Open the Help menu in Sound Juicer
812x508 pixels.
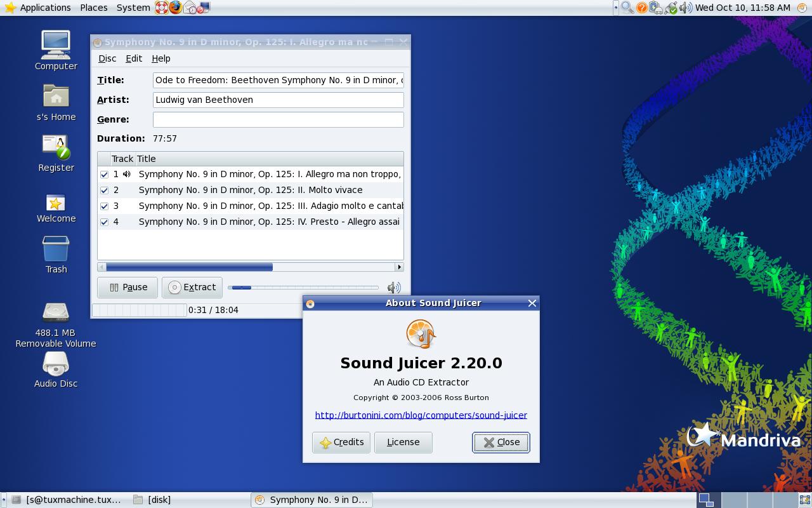(x=161, y=58)
